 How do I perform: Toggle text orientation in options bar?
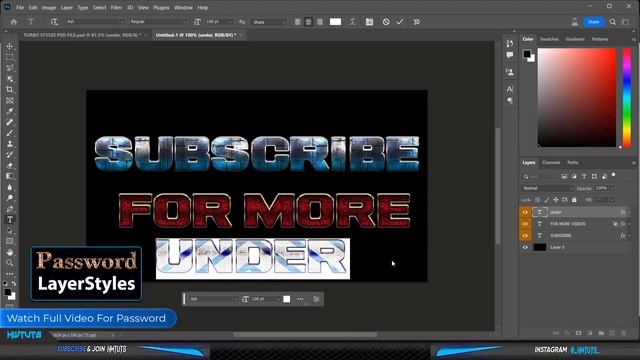(x=54, y=22)
